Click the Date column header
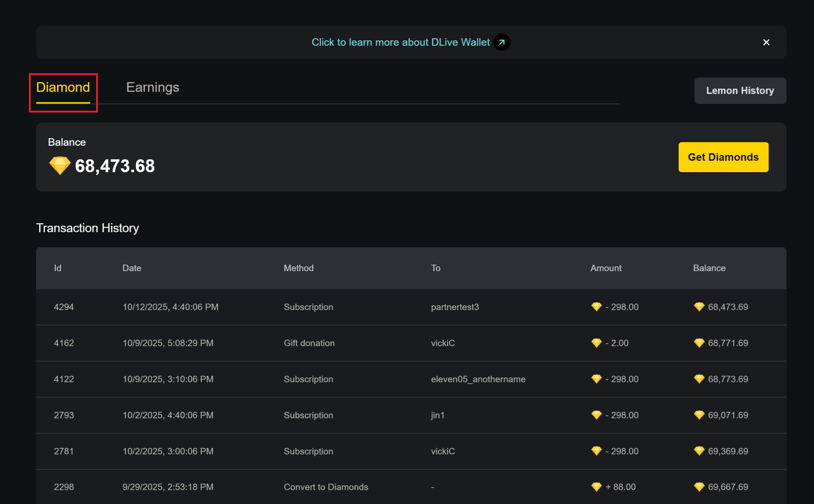This screenshot has height=504, width=814. pyautogui.click(x=132, y=268)
